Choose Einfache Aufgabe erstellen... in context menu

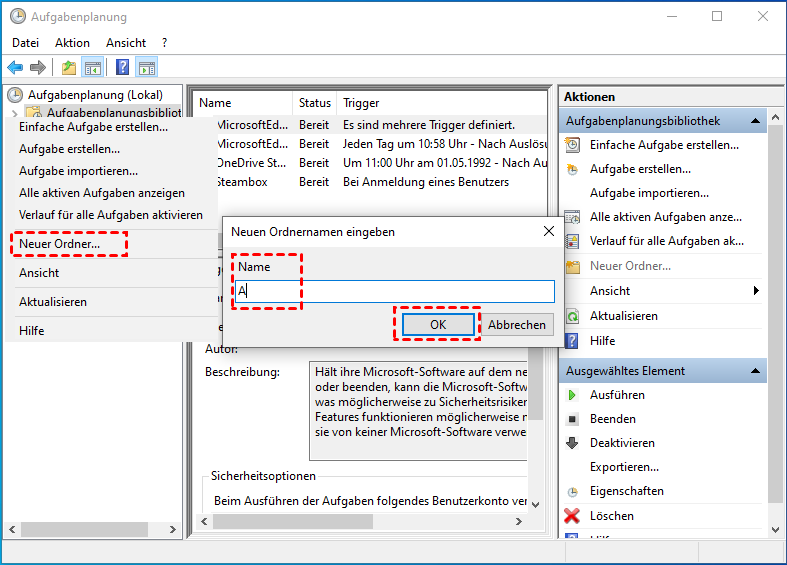pyautogui.click(x=93, y=127)
